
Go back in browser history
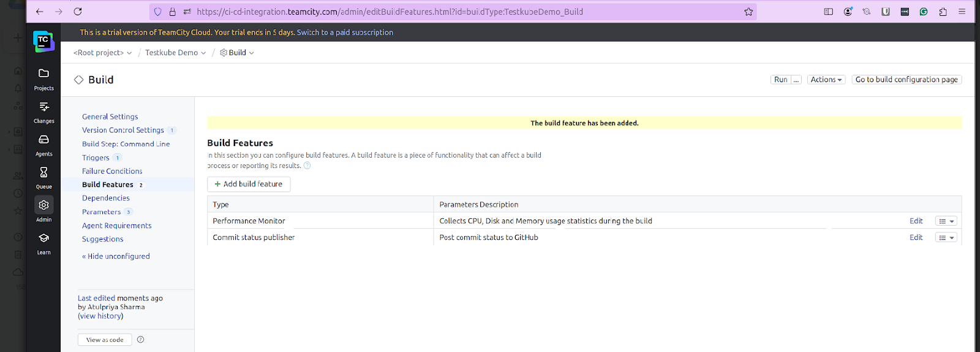(39, 12)
